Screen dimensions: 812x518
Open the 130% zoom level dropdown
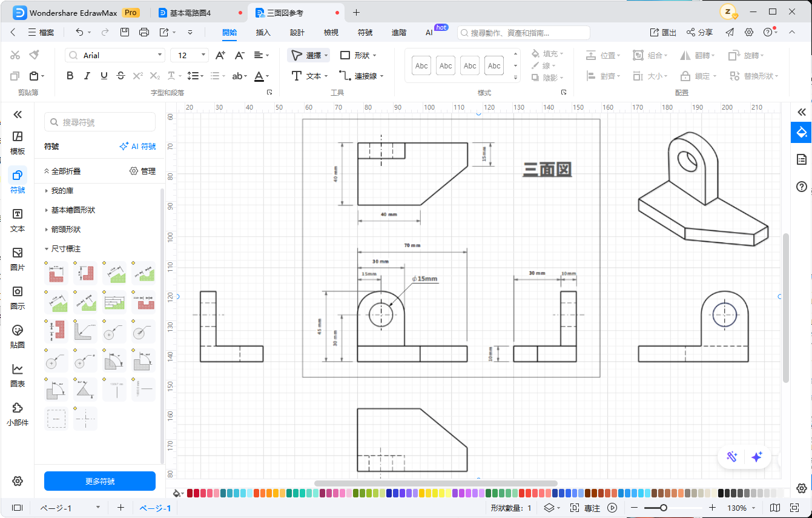741,508
